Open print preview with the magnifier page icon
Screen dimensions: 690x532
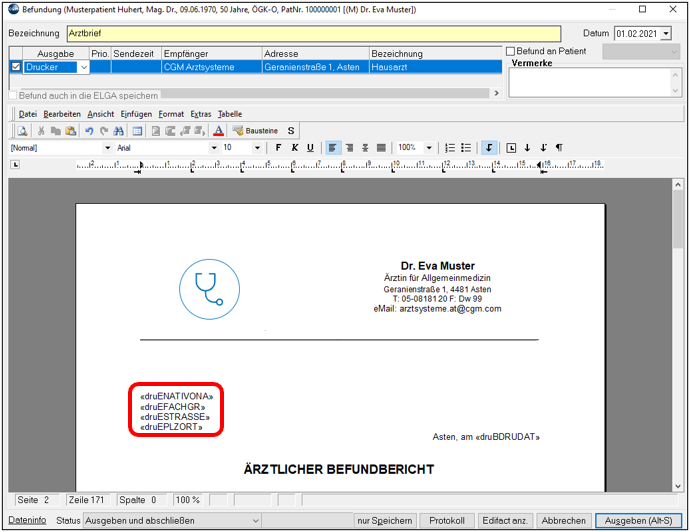tap(22, 131)
